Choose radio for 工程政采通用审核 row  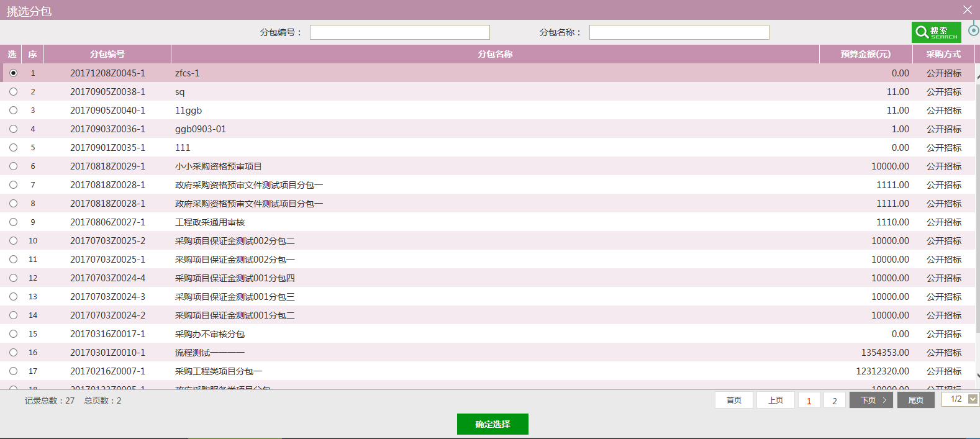click(x=13, y=222)
